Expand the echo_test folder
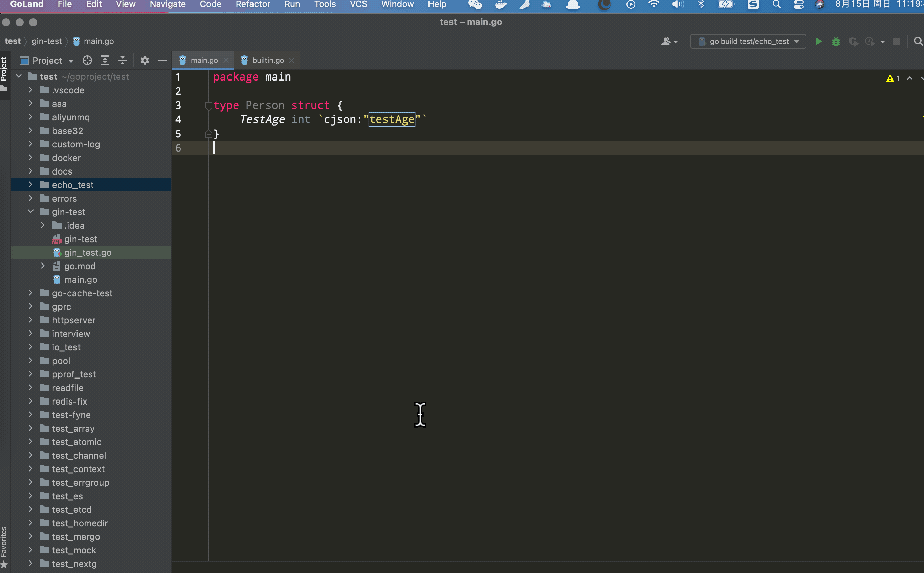 (x=31, y=185)
